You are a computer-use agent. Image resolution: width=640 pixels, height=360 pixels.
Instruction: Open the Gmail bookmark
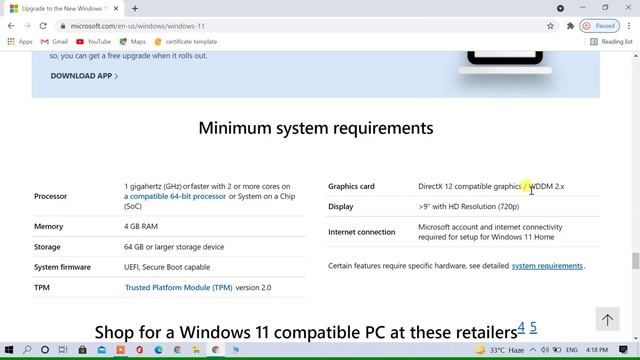pyautogui.click(x=54, y=42)
